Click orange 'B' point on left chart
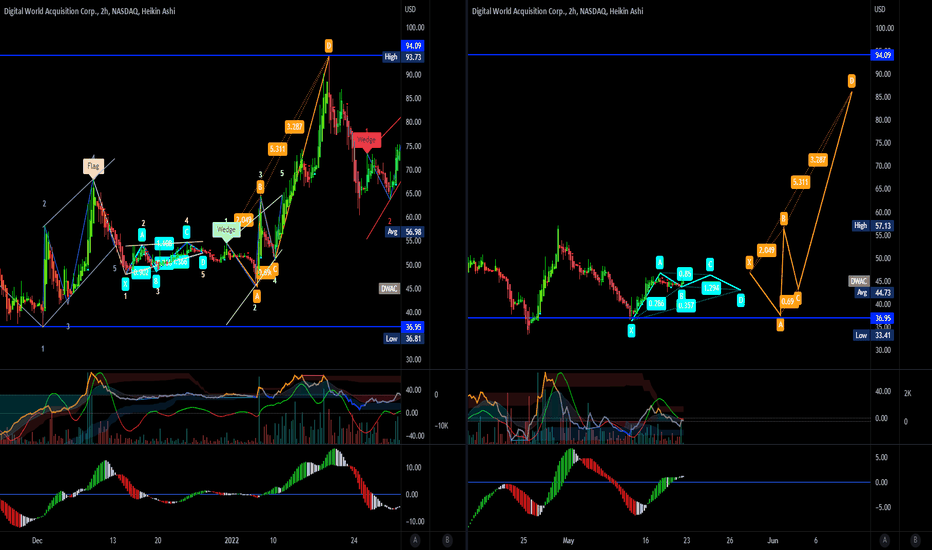This screenshot has width=932, height=550. click(x=260, y=187)
